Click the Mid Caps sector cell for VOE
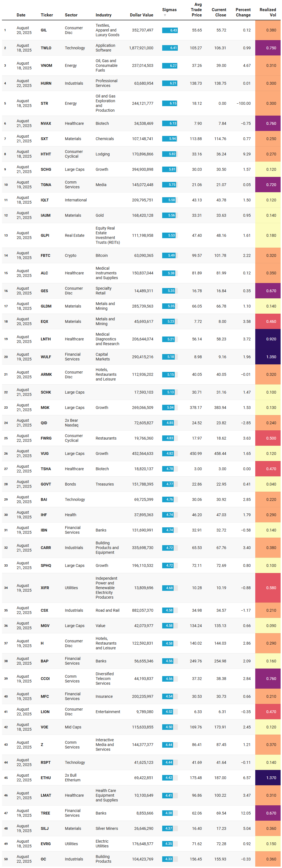 (73, 727)
